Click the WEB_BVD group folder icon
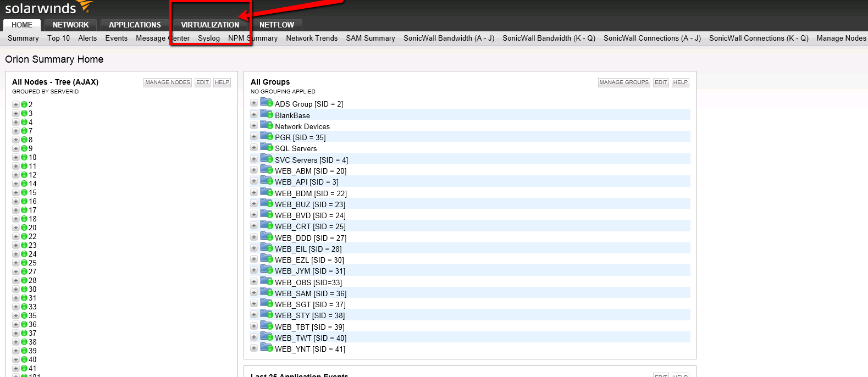868x377 pixels. [x=267, y=214]
